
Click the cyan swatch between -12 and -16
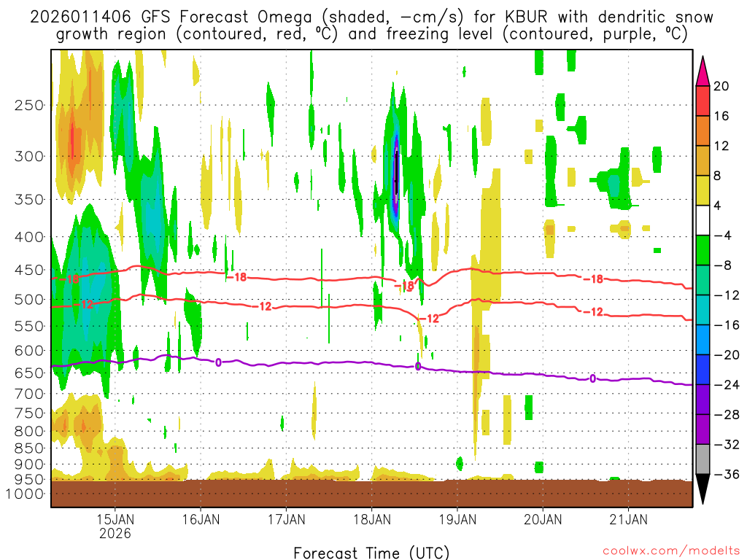(x=703, y=310)
